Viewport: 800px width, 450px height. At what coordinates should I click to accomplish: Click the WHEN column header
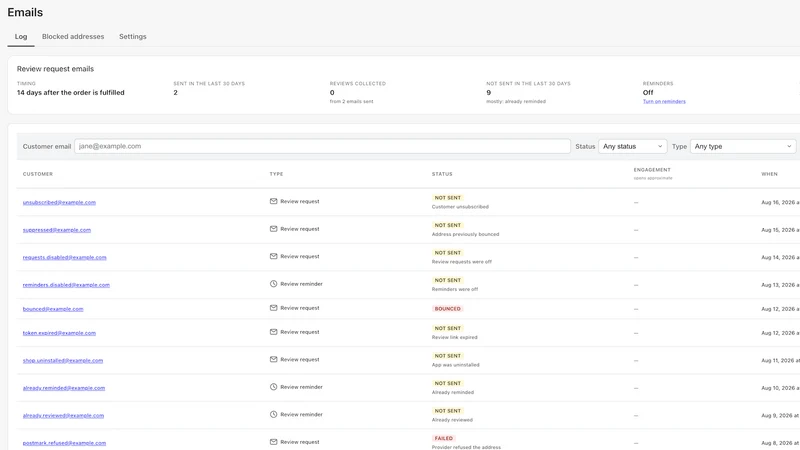[769, 174]
